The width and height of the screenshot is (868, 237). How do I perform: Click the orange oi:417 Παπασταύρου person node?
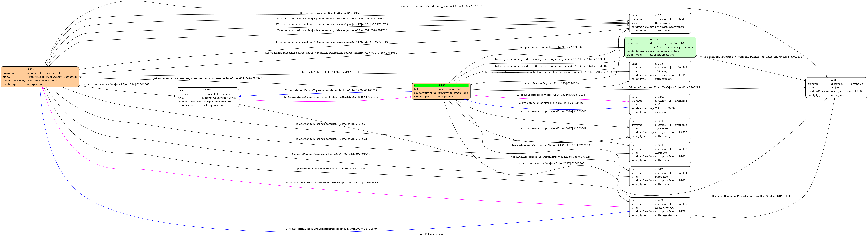click(x=40, y=77)
